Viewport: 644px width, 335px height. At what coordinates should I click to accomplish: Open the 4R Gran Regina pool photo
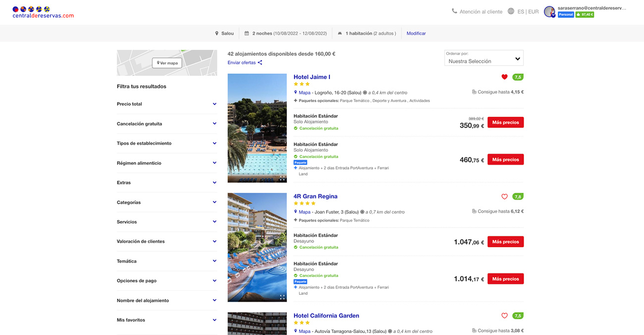pyautogui.click(x=257, y=247)
